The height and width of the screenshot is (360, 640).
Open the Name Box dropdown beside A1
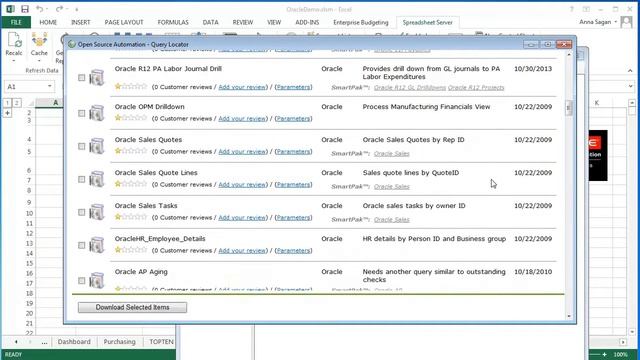tap(49, 86)
